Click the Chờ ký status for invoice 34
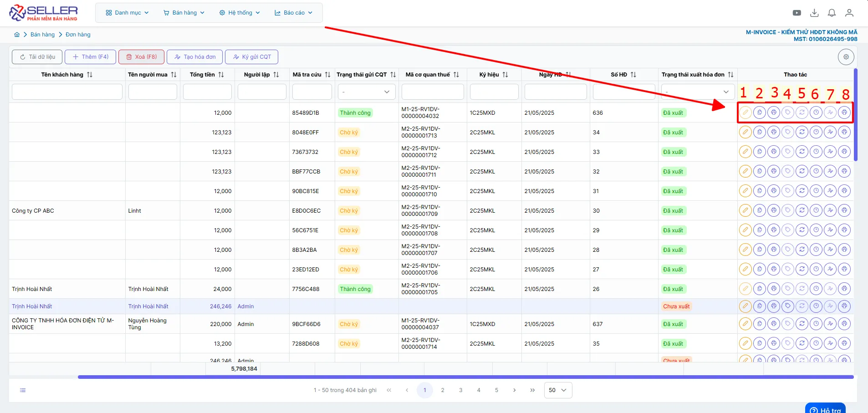 pyautogui.click(x=349, y=133)
